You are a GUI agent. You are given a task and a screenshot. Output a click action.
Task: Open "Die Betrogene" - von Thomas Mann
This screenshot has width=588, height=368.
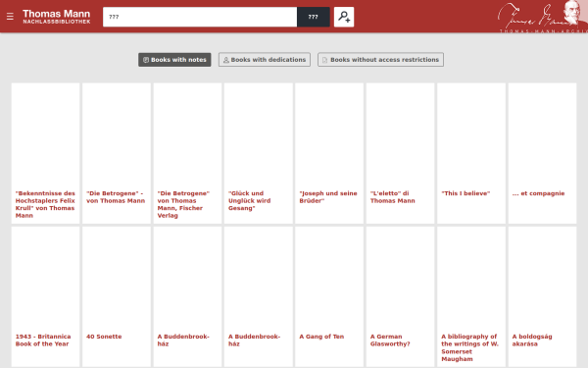(x=116, y=197)
